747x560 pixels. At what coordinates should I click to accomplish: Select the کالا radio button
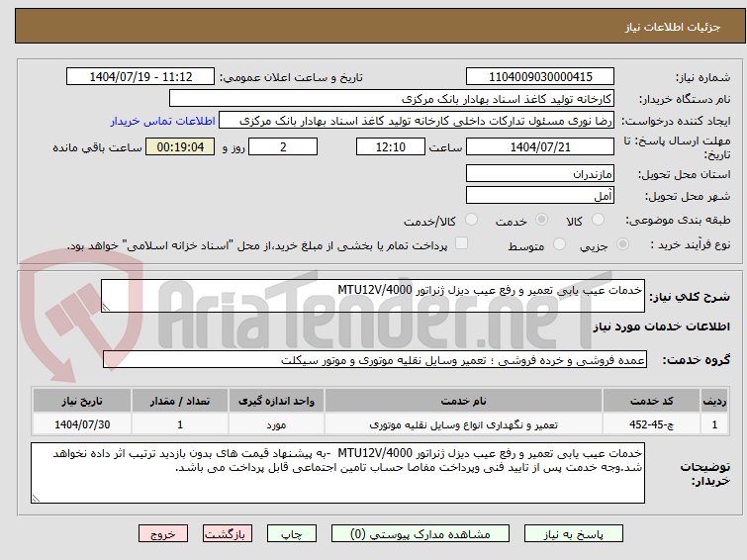pos(598,220)
